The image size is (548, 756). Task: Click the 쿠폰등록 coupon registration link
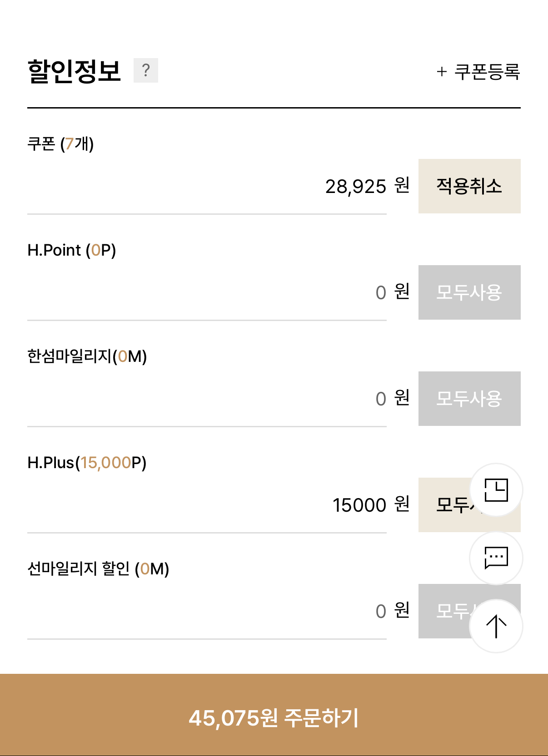click(478, 71)
